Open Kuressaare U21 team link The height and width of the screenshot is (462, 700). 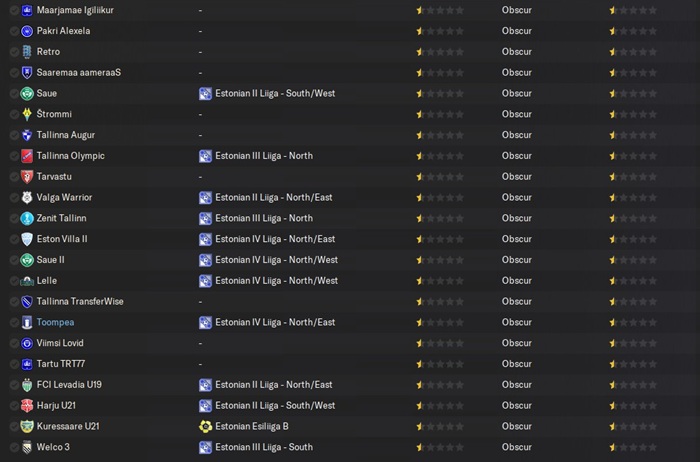[x=68, y=426]
